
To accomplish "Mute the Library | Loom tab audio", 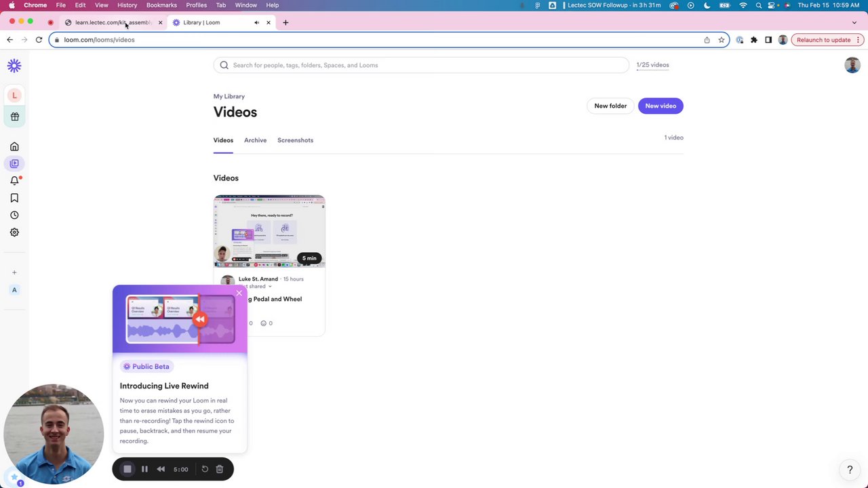I will point(256,22).
